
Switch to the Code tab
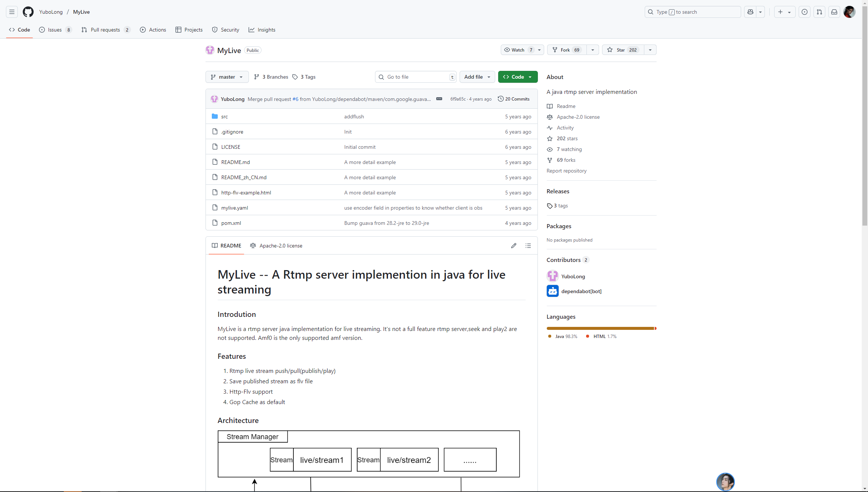click(x=19, y=30)
